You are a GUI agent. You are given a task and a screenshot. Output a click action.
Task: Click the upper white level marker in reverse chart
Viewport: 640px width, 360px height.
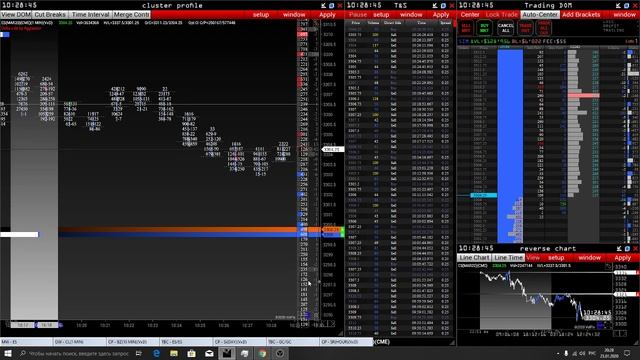pos(626,273)
